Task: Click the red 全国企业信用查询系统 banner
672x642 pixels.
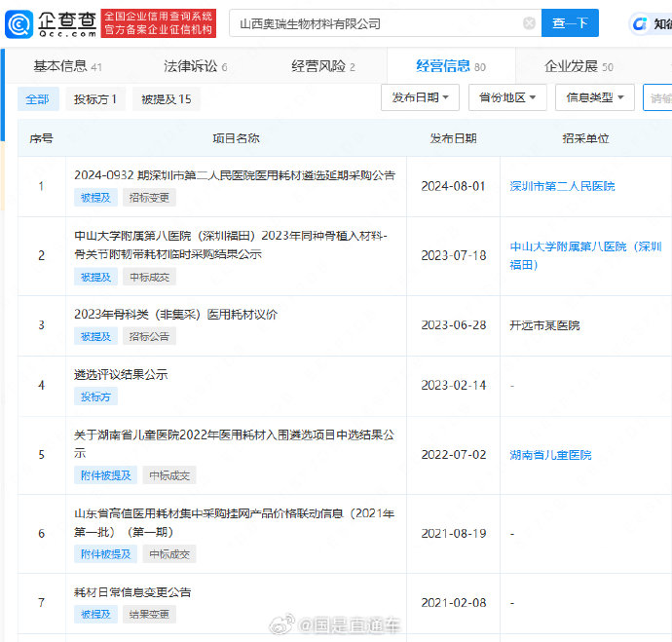Action: coord(158,23)
